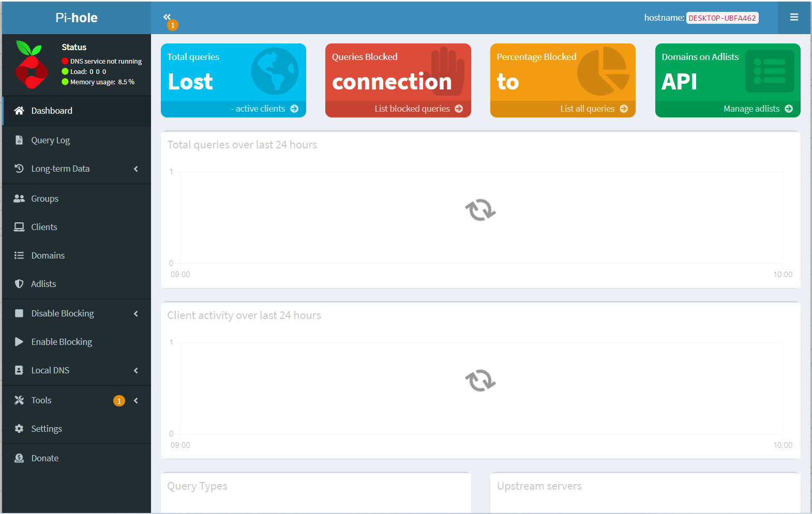Click the Groups people icon
The image size is (812, 514).
click(x=19, y=199)
